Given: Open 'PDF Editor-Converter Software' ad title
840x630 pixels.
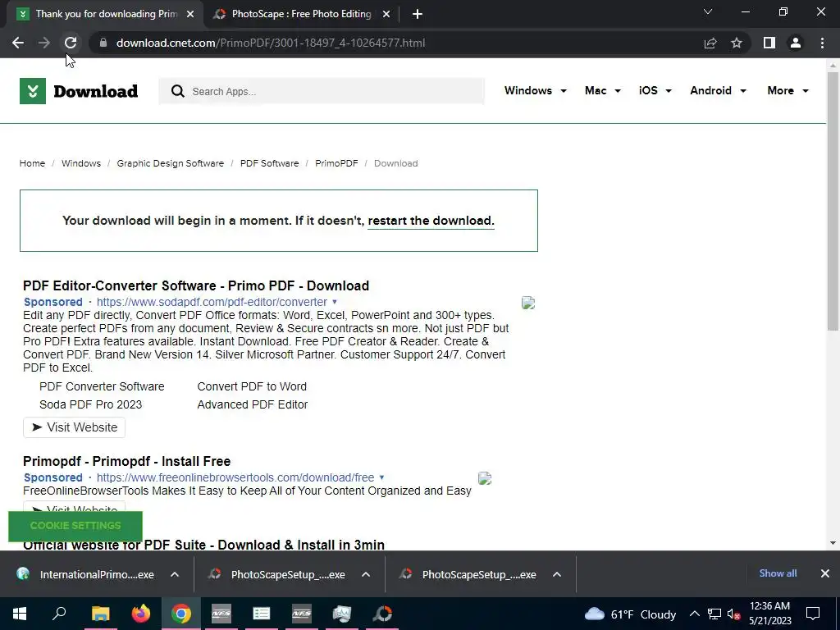Looking at the screenshot, I should [196, 285].
